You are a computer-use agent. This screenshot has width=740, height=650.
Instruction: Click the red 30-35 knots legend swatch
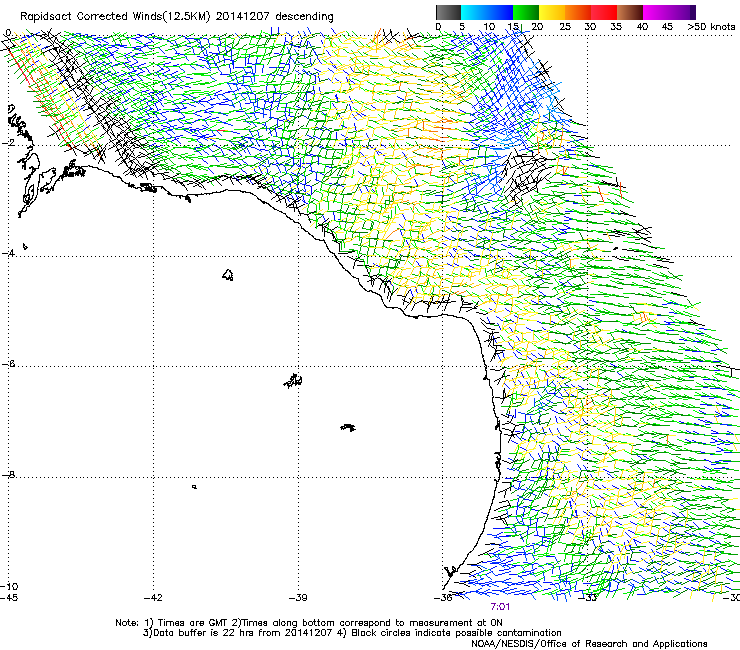click(x=604, y=12)
